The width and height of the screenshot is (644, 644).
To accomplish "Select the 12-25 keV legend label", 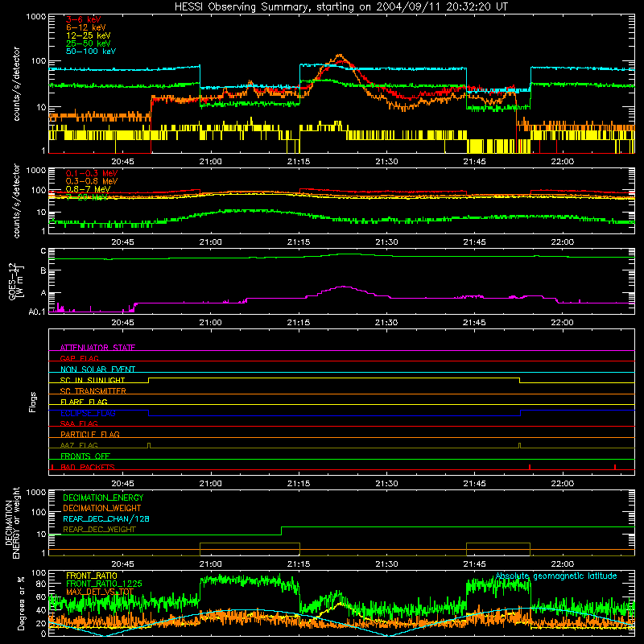I will [89, 35].
